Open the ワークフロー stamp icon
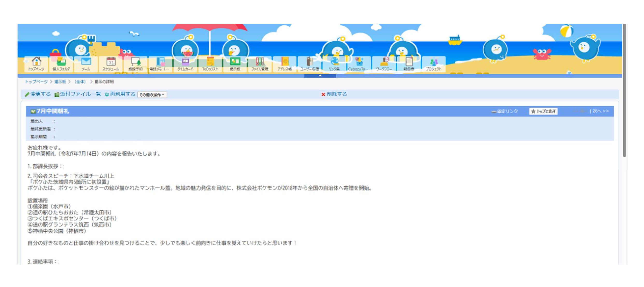644x287 pixels. (384, 64)
